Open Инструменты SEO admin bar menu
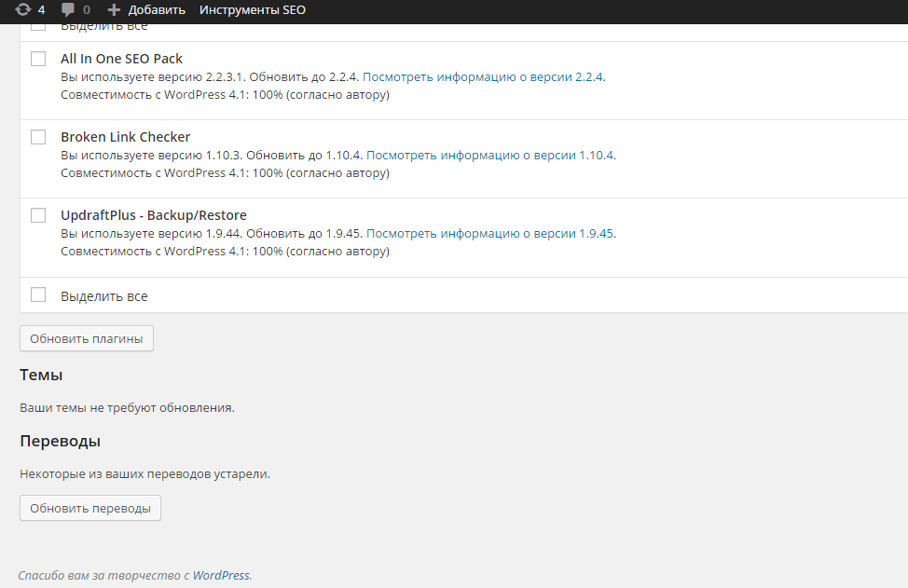908x588 pixels. click(253, 10)
